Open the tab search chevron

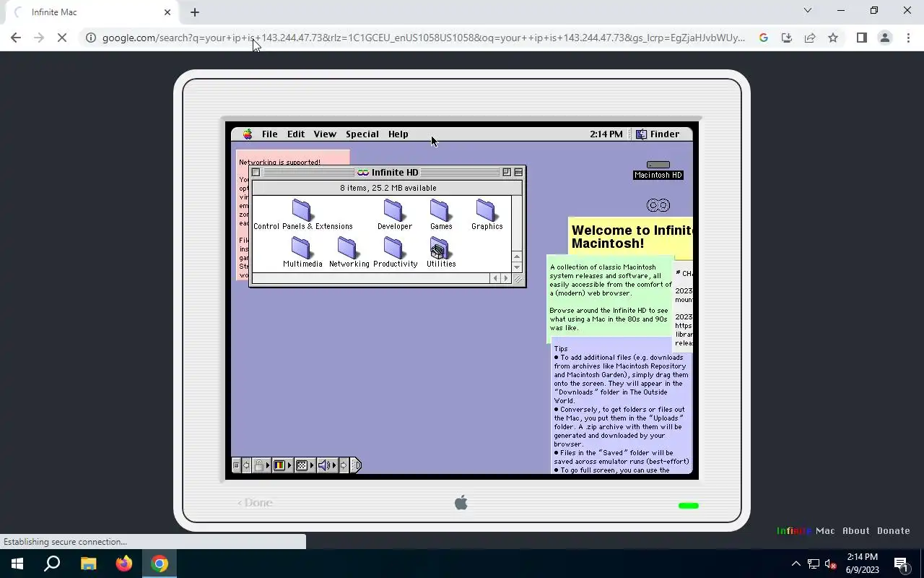pyautogui.click(x=807, y=10)
